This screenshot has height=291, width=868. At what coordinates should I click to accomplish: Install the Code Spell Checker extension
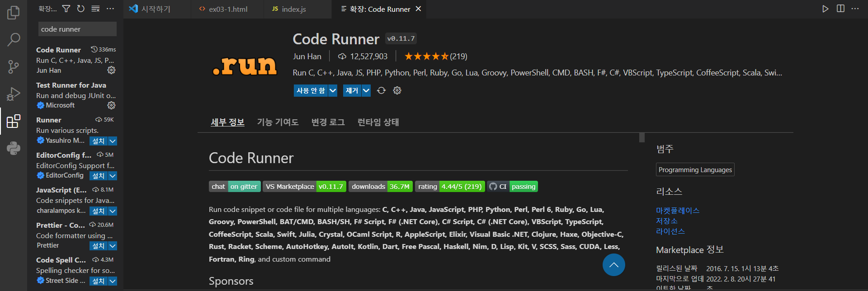coord(99,281)
